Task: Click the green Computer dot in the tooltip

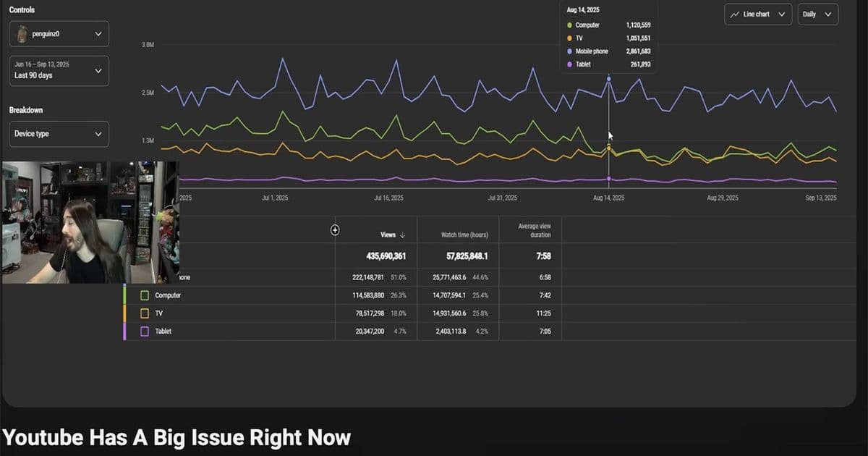Action: click(x=571, y=25)
